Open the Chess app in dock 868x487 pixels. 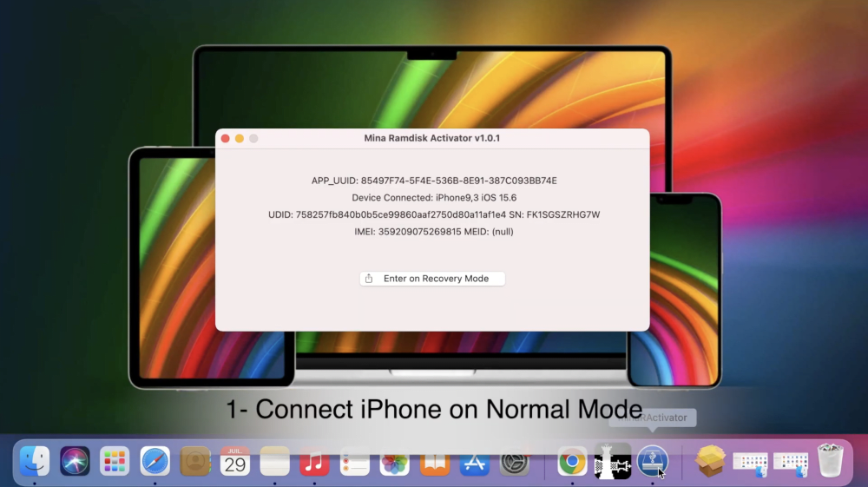[612, 461]
